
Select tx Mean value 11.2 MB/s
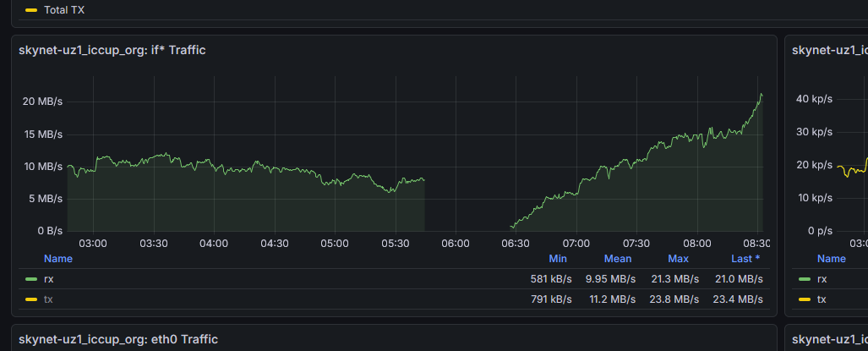610,299
